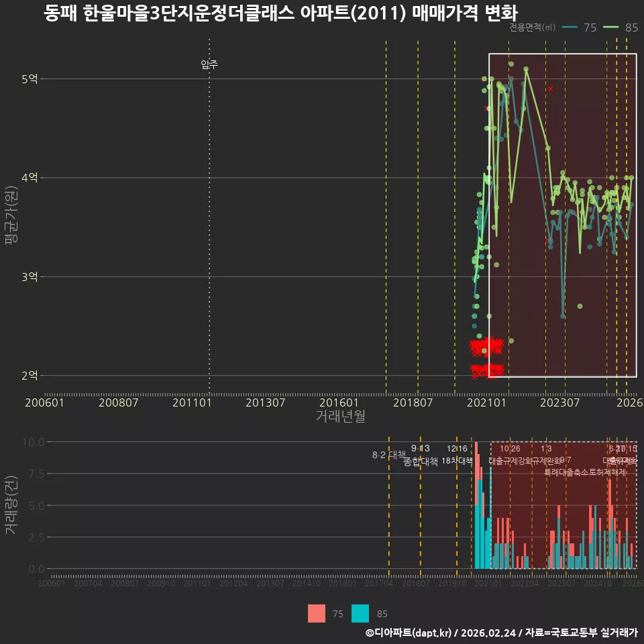Click the copyright source credit text
Screen dimensions: 644x644
(502, 633)
